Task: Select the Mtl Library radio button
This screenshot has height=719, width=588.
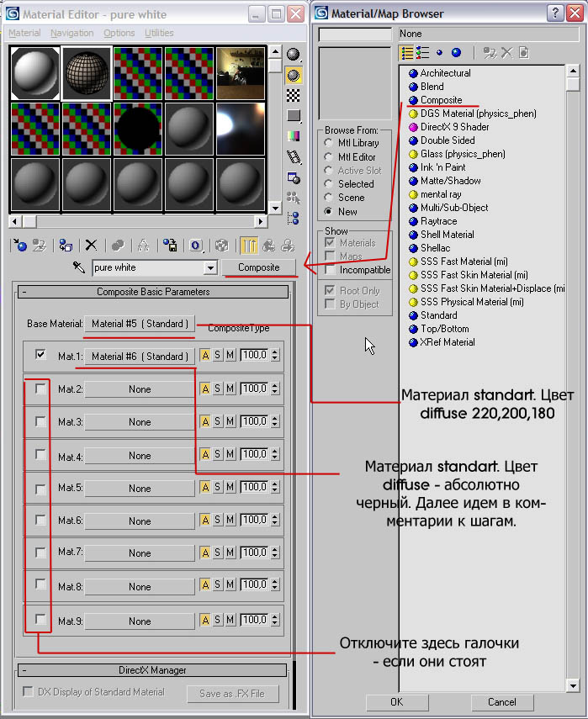Action: point(328,143)
